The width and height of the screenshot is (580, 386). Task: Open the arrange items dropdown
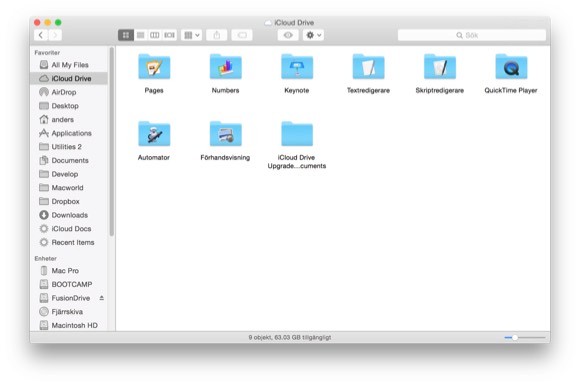pyautogui.click(x=192, y=35)
